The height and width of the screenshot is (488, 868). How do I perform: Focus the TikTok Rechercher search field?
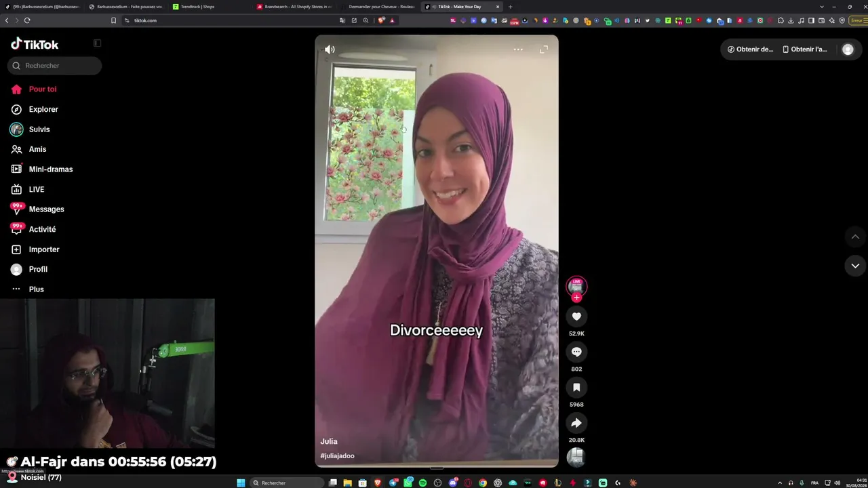click(55, 66)
